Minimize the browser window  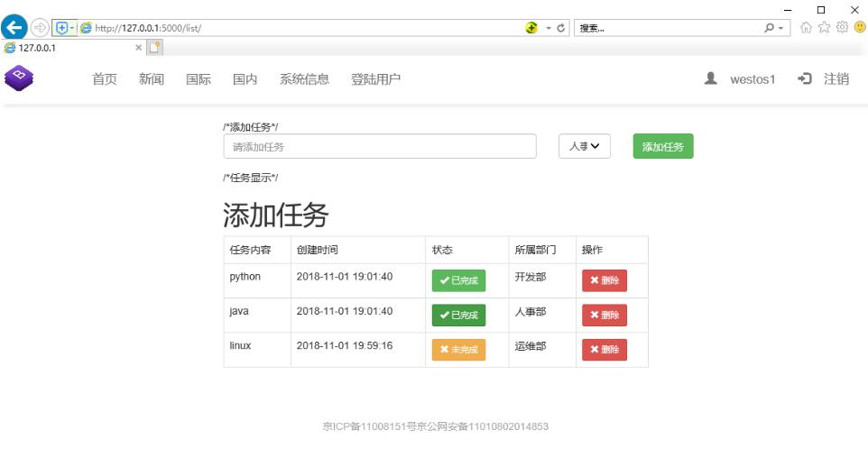(788, 10)
